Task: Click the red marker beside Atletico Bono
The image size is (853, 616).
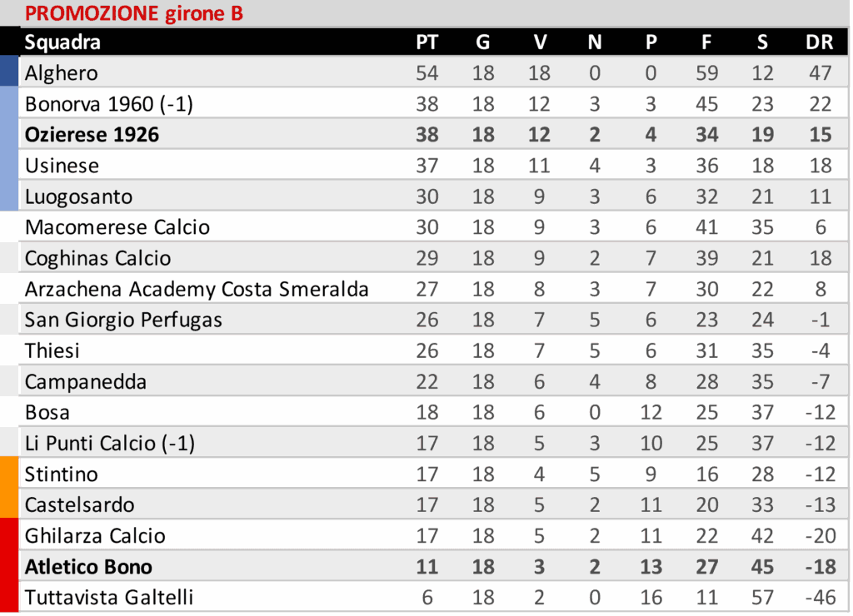Action: pyautogui.click(x=9, y=567)
